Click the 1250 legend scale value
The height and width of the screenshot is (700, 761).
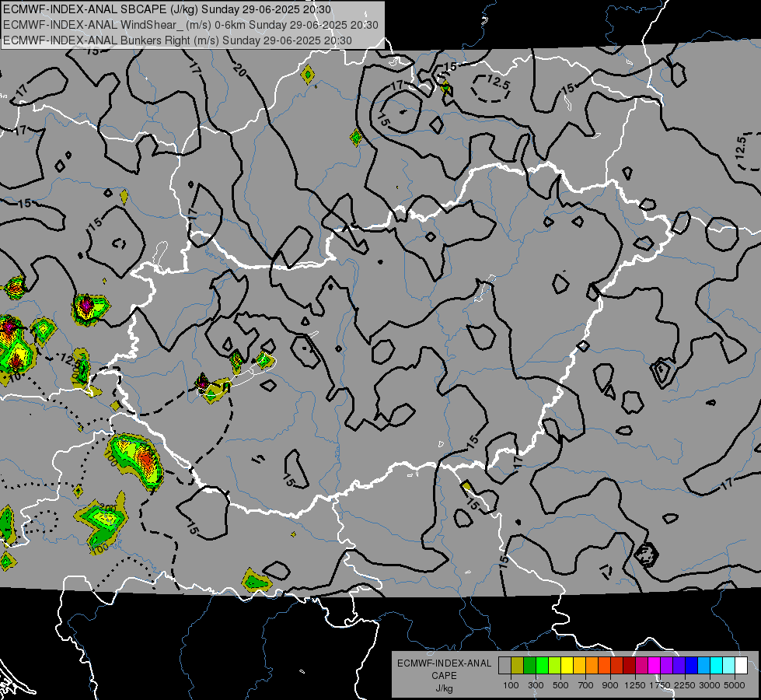635,685
